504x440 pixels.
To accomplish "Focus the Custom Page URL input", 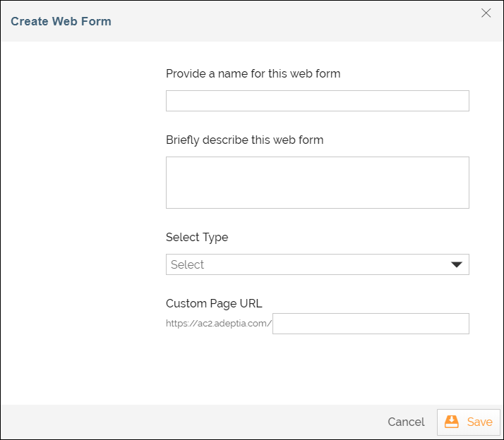I will pyautogui.click(x=371, y=324).
